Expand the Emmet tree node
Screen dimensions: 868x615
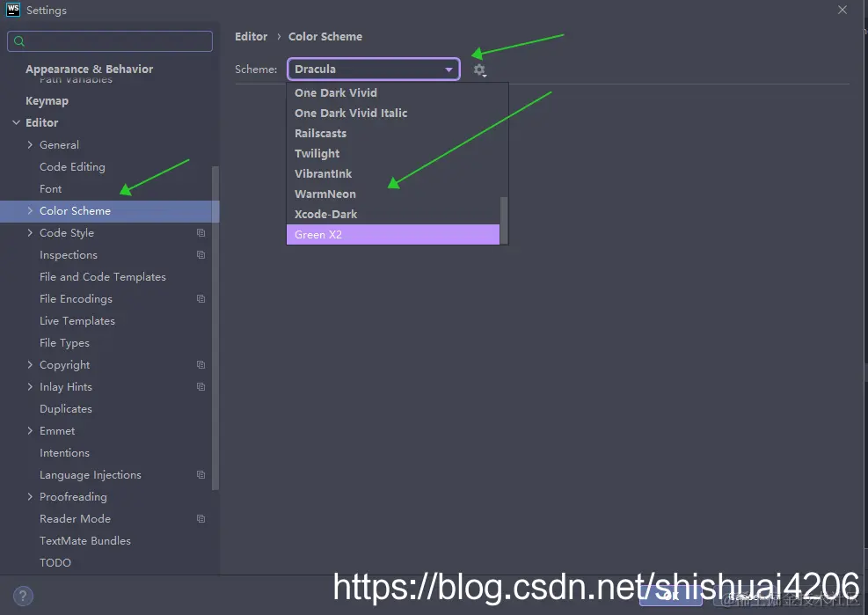30,430
